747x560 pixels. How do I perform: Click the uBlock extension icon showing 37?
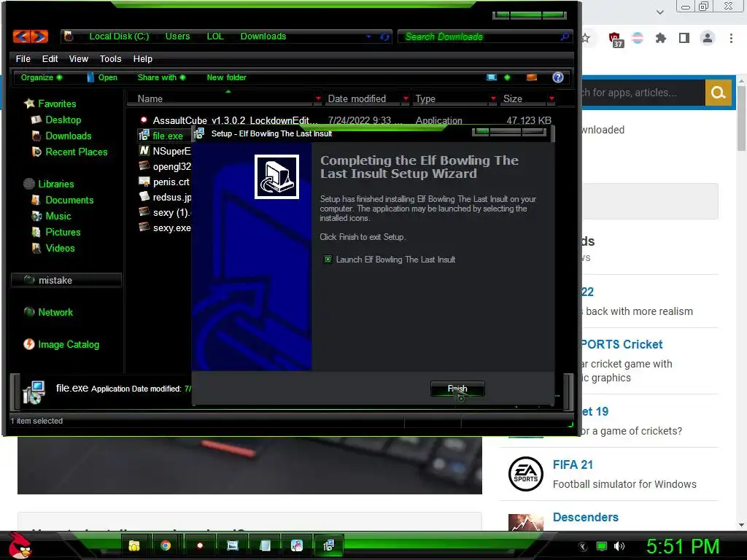point(615,39)
